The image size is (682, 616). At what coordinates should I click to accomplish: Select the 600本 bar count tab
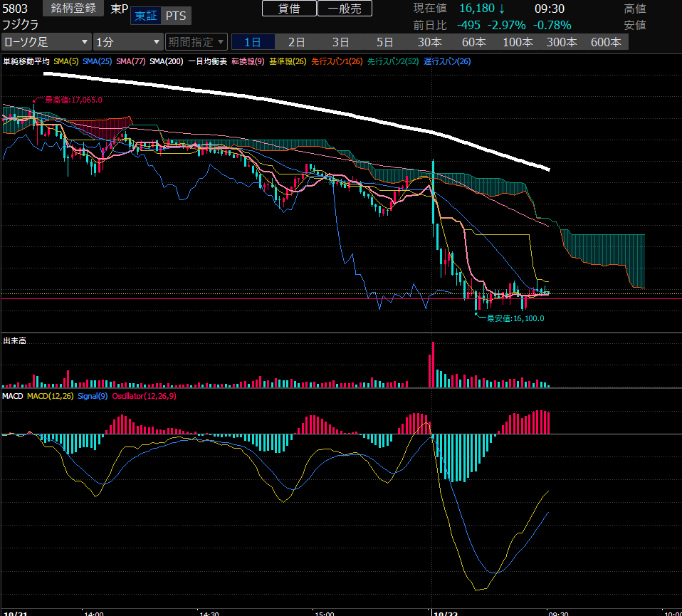point(606,42)
